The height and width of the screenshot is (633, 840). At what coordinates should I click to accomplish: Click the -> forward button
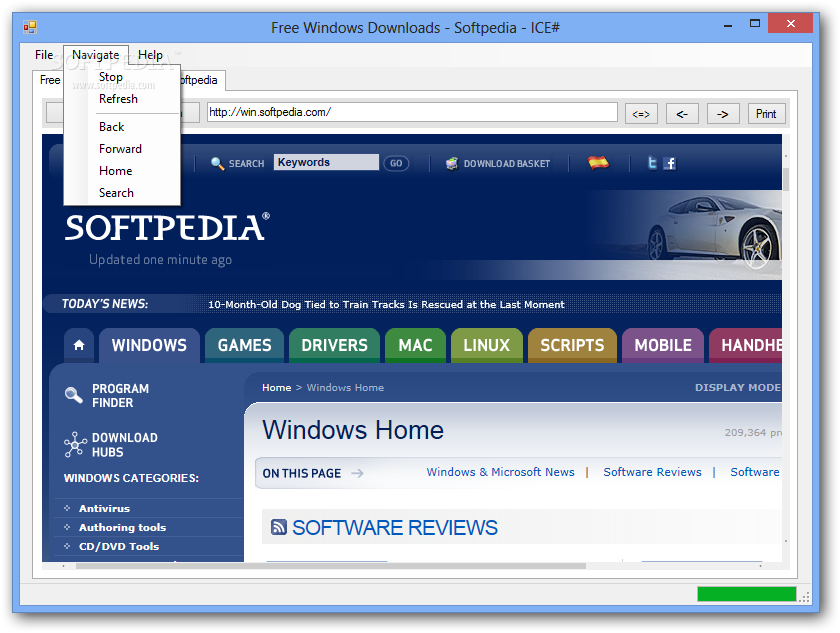tap(723, 114)
